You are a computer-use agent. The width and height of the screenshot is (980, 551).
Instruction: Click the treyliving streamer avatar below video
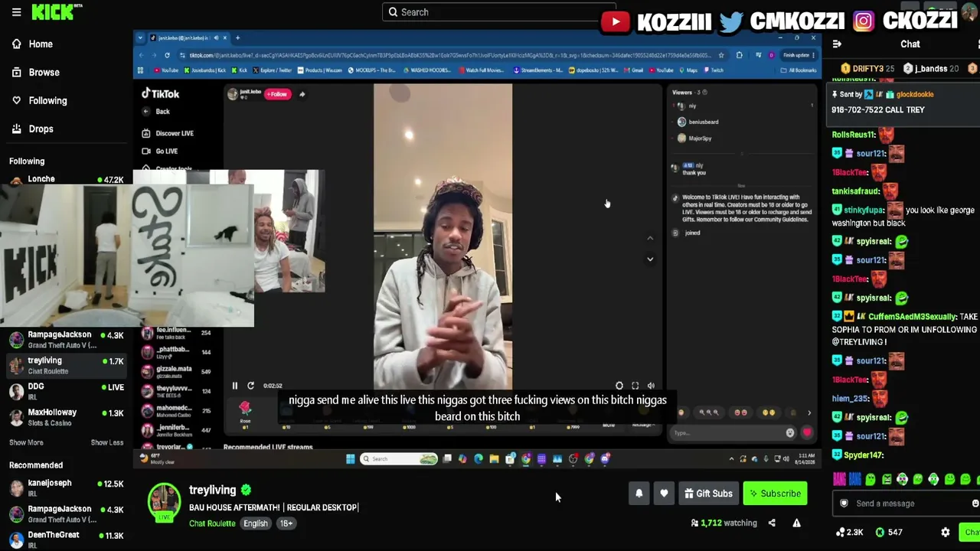click(x=164, y=501)
